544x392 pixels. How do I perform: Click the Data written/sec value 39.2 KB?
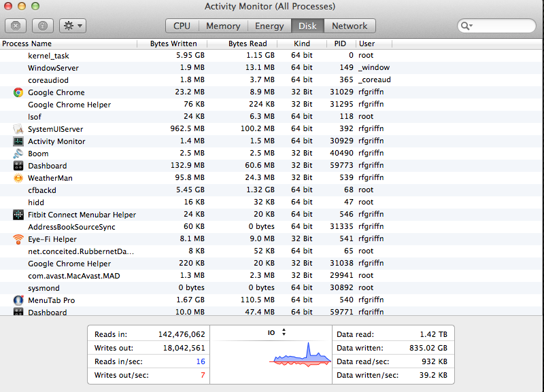(433, 375)
